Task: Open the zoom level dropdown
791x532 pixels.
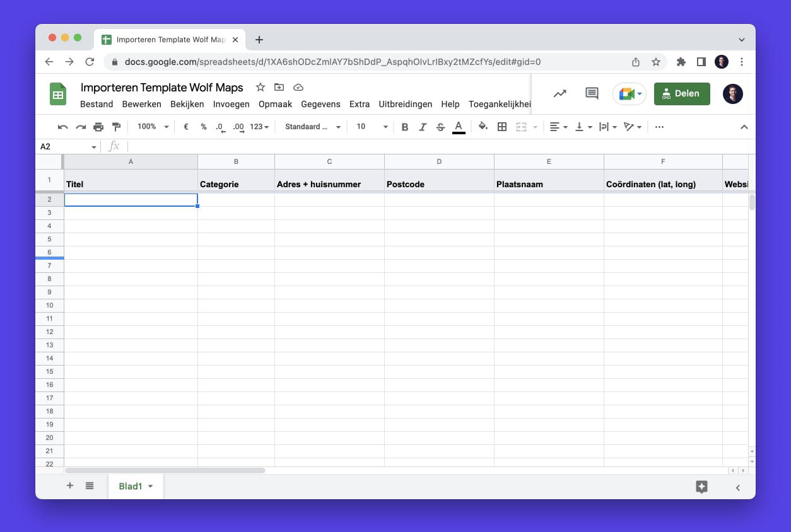Action: point(151,127)
